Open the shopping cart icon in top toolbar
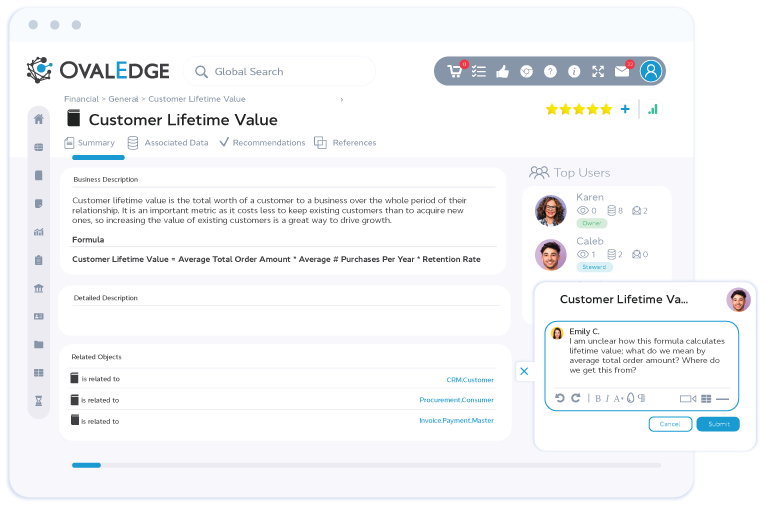This screenshot has width=765, height=505. point(454,71)
